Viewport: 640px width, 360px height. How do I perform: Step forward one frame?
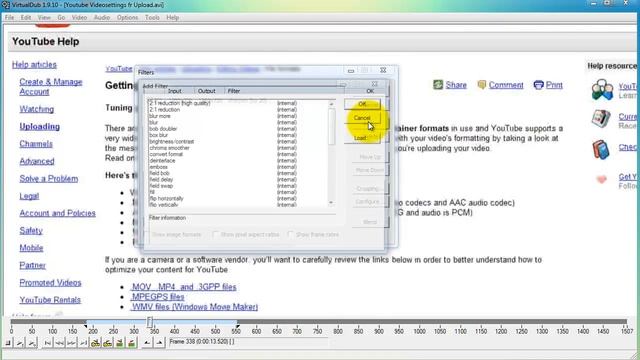(71, 343)
